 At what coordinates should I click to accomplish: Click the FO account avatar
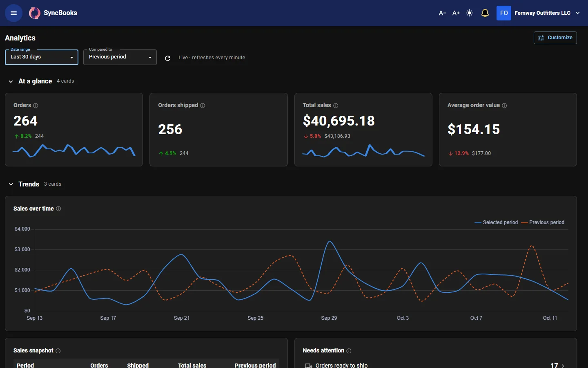[x=504, y=13]
